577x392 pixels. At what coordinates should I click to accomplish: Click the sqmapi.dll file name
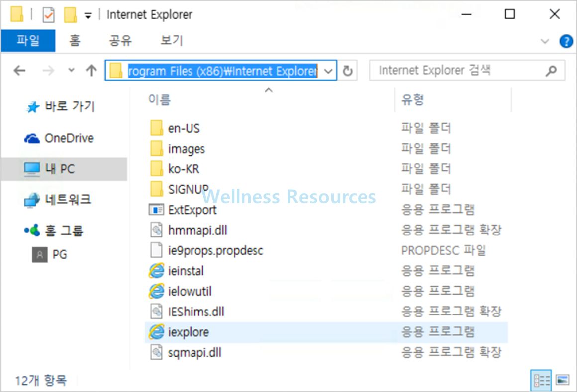click(194, 353)
